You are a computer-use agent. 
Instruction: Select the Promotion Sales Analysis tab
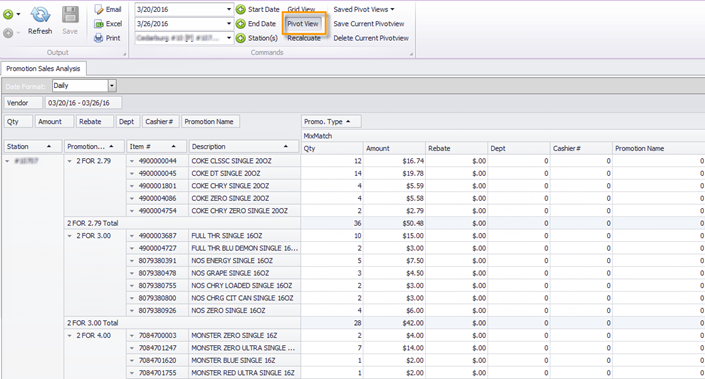click(43, 68)
